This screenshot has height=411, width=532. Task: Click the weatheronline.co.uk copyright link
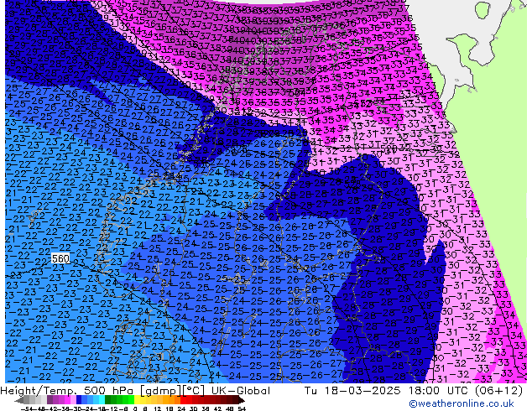(462, 403)
